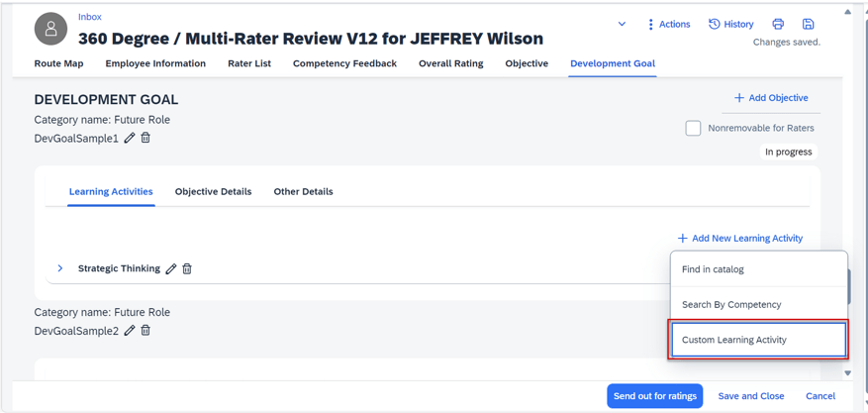This screenshot has width=868, height=413.
Task: Open the Actions menu
Action: tap(668, 24)
